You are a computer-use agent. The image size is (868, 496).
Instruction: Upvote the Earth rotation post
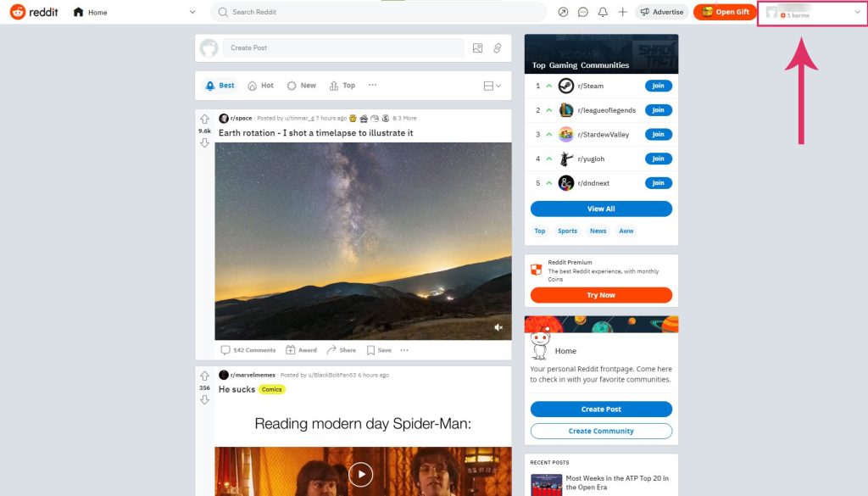click(x=204, y=120)
